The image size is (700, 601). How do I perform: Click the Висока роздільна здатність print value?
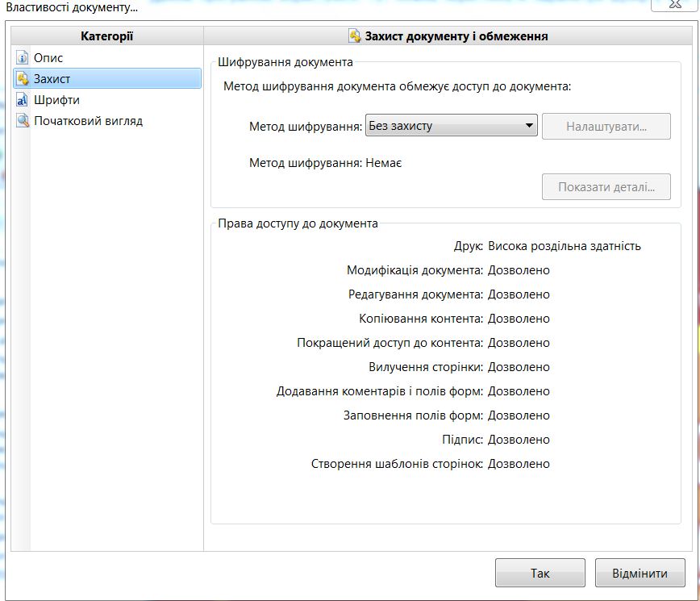[565, 246]
